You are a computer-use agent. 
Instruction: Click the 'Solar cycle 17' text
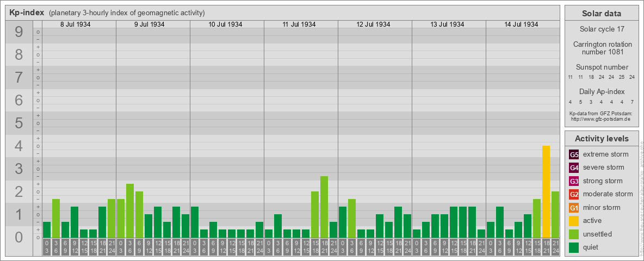coord(601,29)
